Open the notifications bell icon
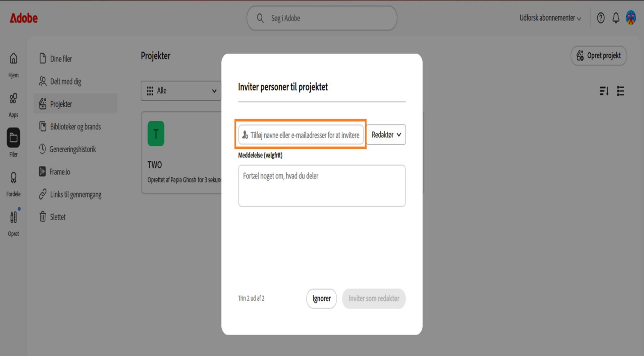 (616, 18)
